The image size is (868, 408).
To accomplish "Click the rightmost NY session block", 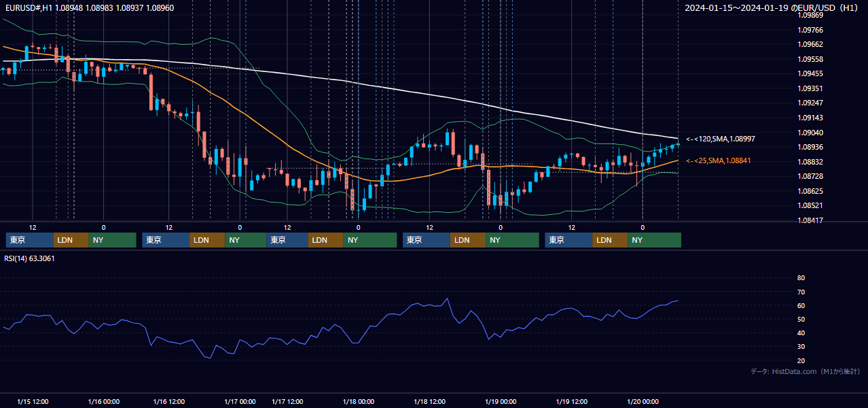I will [655, 240].
